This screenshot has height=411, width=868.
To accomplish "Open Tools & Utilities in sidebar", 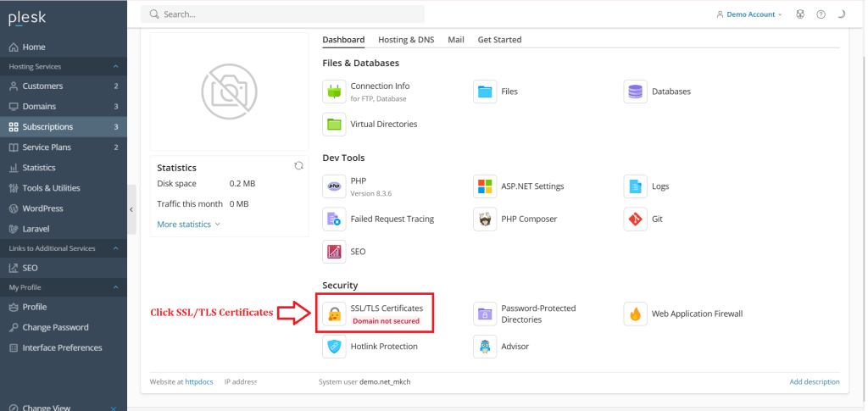I will (x=64, y=188).
